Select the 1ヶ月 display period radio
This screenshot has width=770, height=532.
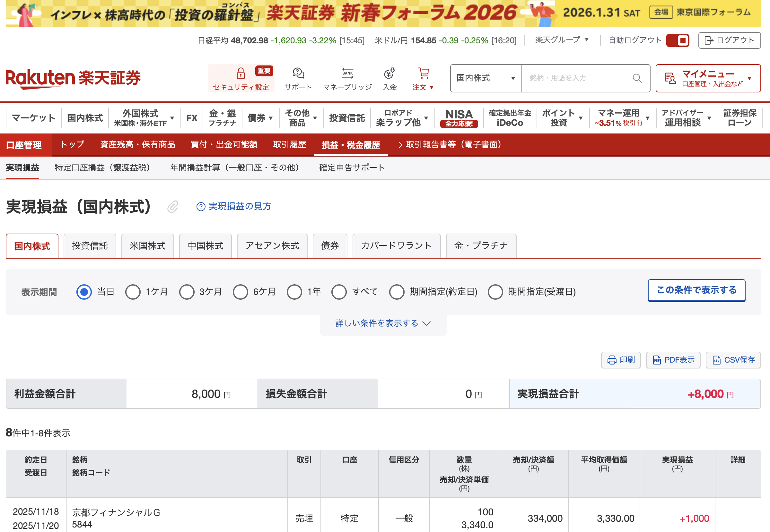tap(133, 292)
